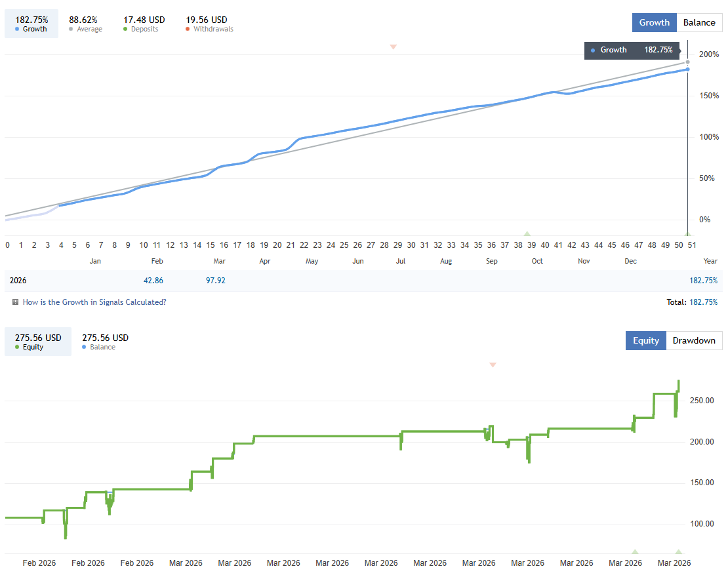
Task: Toggle the Deposits series 17.48 USD
Action: (144, 24)
